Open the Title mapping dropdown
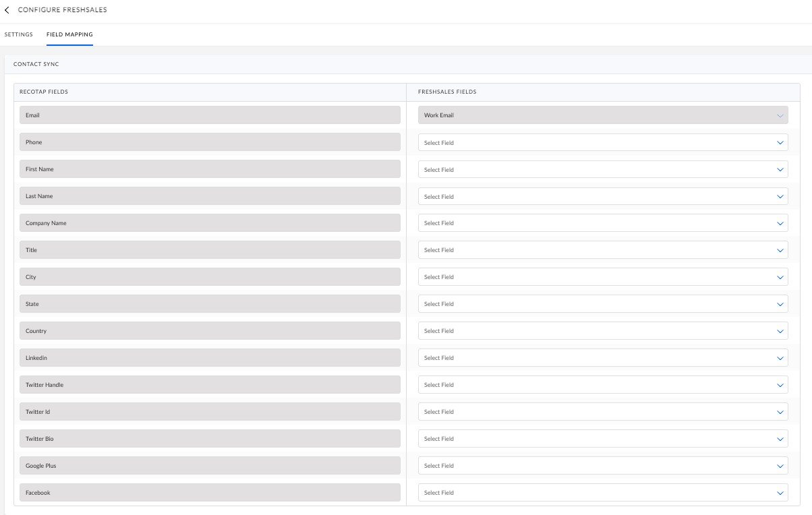This screenshot has height=515, width=812. point(603,250)
